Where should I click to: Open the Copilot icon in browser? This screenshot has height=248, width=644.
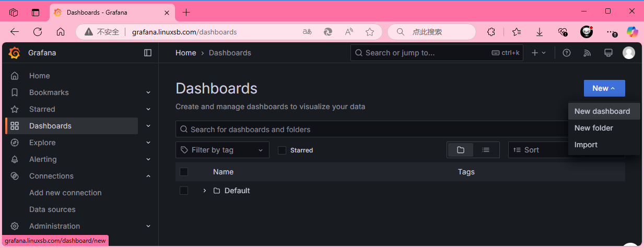point(633,32)
